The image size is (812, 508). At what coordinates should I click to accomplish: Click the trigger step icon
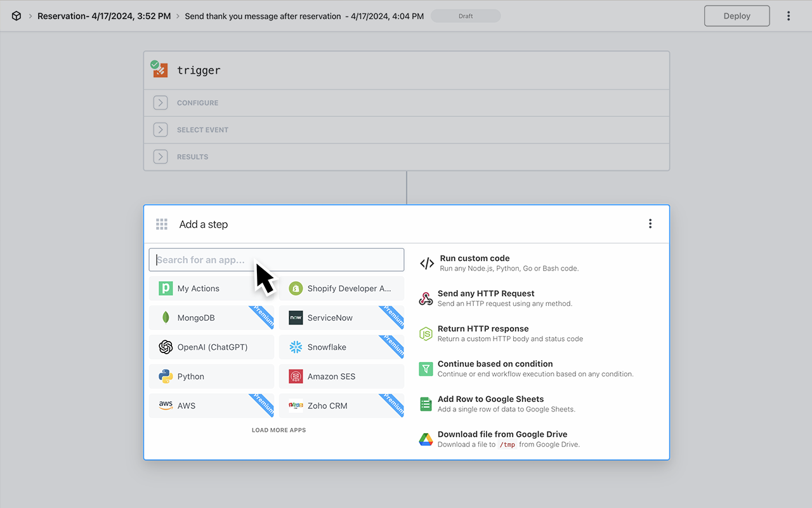pyautogui.click(x=159, y=69)
